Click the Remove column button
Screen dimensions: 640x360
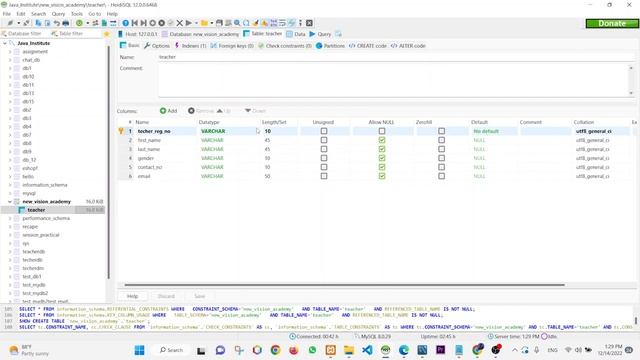click(201, 111)
